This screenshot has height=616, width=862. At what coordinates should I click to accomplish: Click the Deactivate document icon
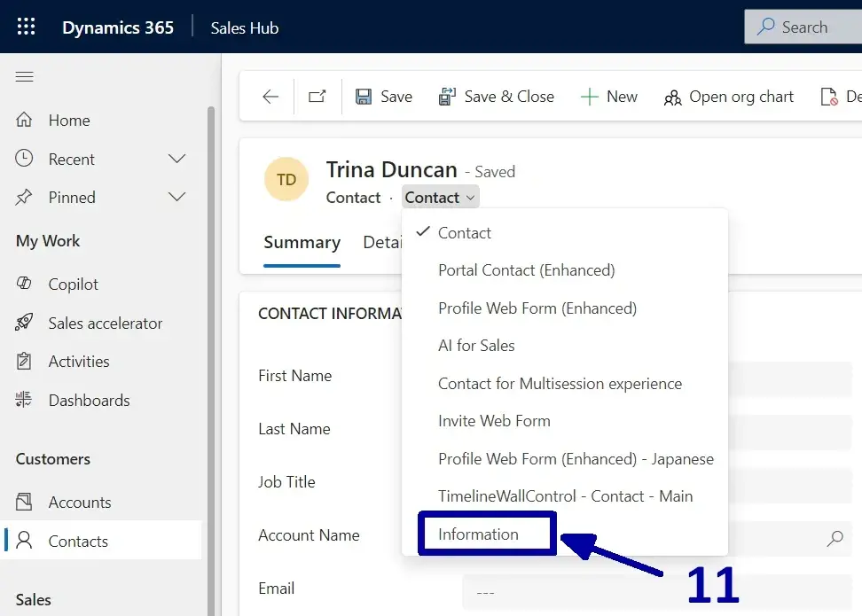coord(829,97)
